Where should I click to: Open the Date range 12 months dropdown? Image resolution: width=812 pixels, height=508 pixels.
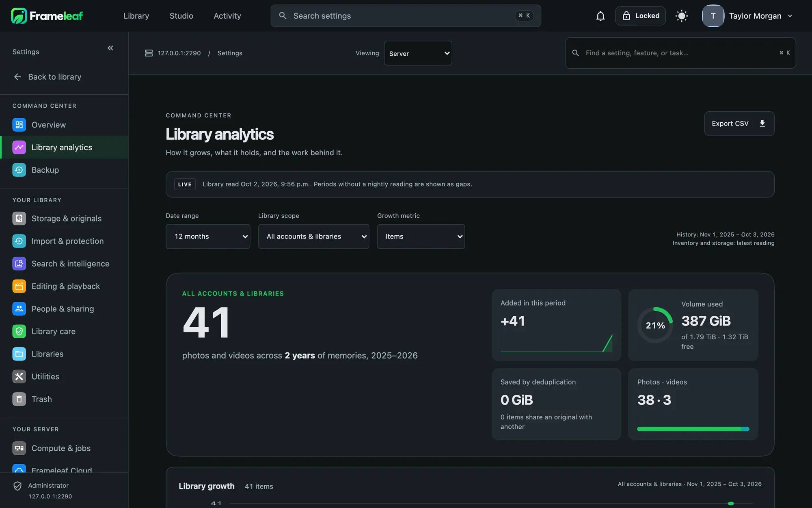(x=208, y=237)
